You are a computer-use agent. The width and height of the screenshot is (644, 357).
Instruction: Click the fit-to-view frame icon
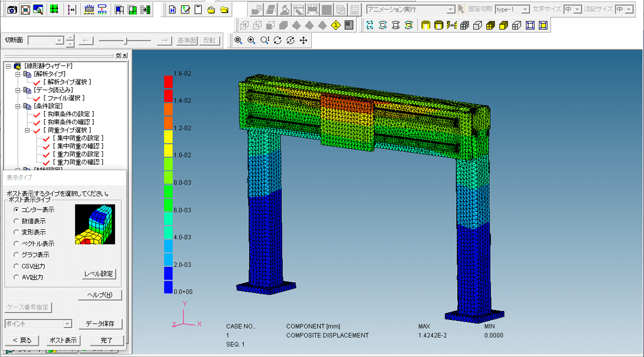25,9
